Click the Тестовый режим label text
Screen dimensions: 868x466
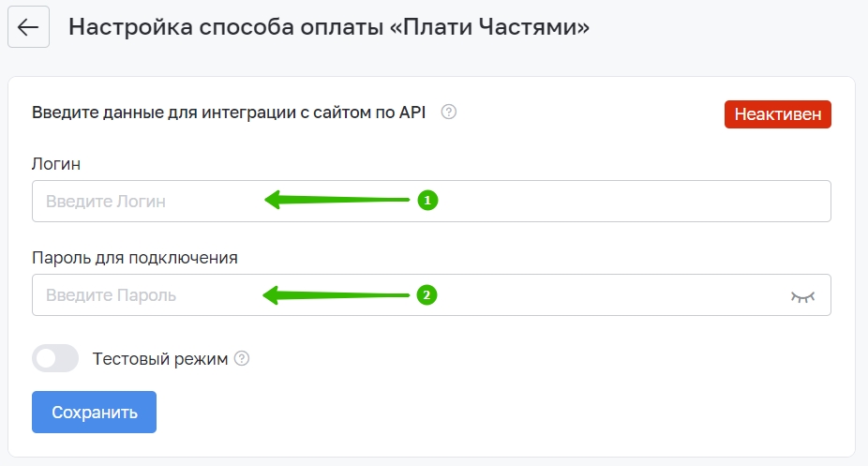click(x=160, y=358)
